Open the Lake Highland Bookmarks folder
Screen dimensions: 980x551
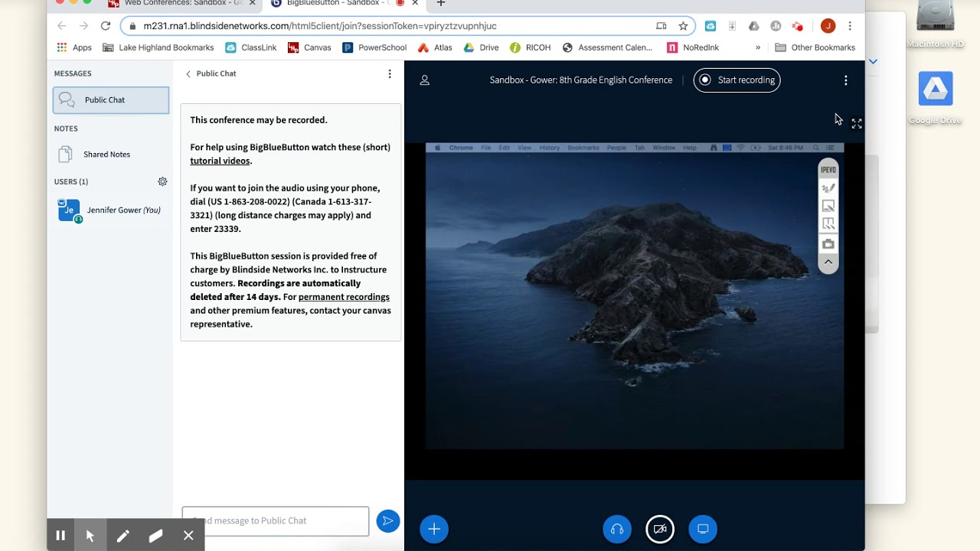158,47
